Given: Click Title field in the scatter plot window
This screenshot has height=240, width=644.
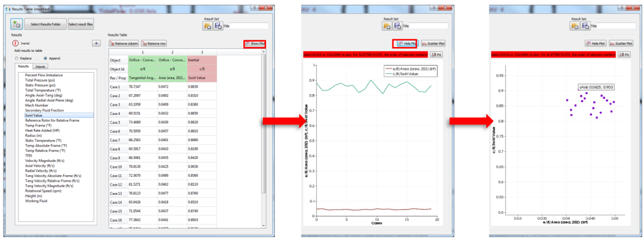Looking at the screenshot, I should click(x=616, y=26).
